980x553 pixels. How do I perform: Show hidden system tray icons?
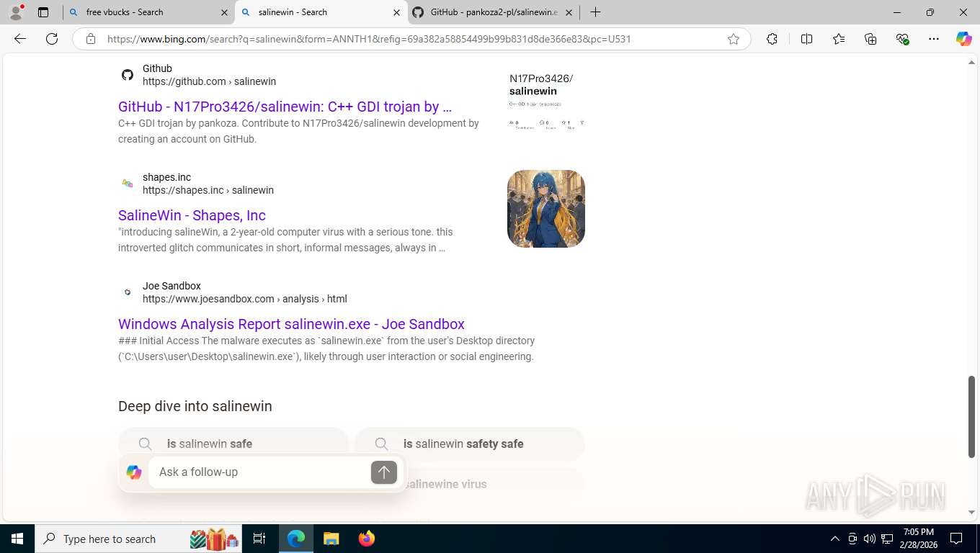(835, 539)
